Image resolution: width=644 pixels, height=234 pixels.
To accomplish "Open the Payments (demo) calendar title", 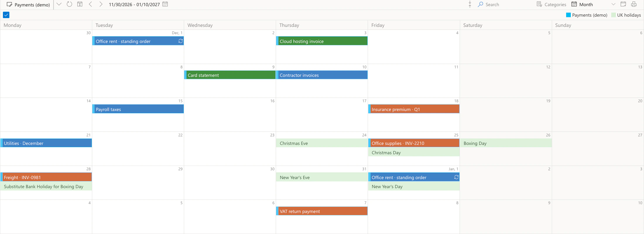I will pos(32,5).
